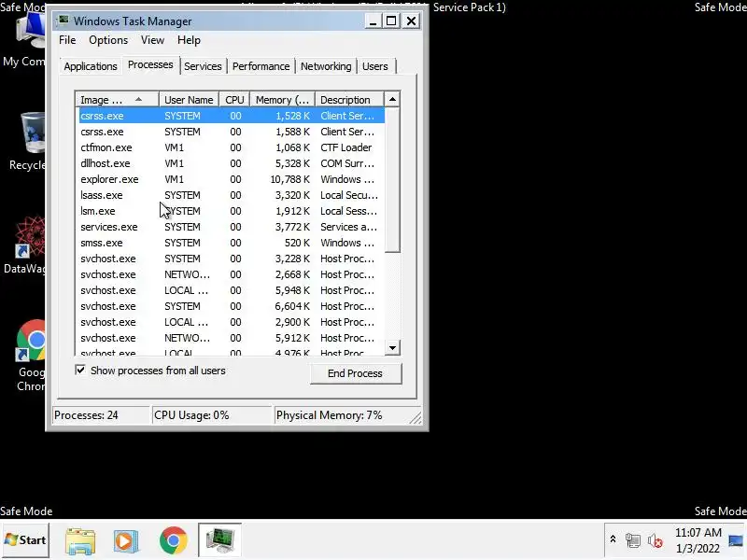This screenshot has width=747, height=560.
Task: Sort by CPU column header
Action: tap(234, 100)
